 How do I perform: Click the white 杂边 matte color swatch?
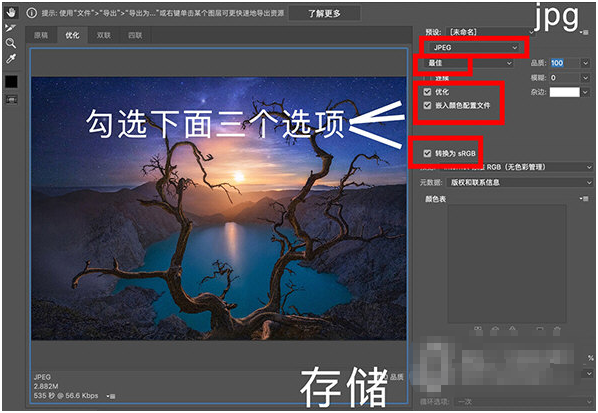tap(564, 92)
